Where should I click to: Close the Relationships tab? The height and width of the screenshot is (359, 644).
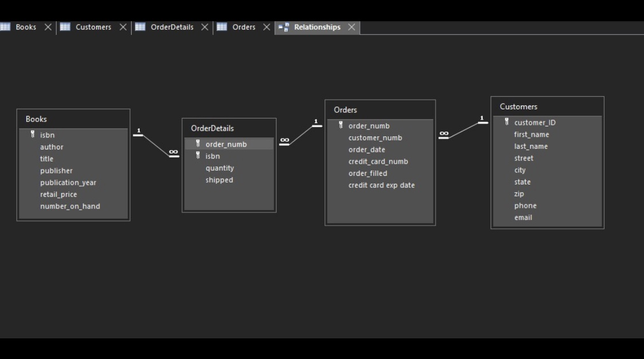(x=351, y=27)
